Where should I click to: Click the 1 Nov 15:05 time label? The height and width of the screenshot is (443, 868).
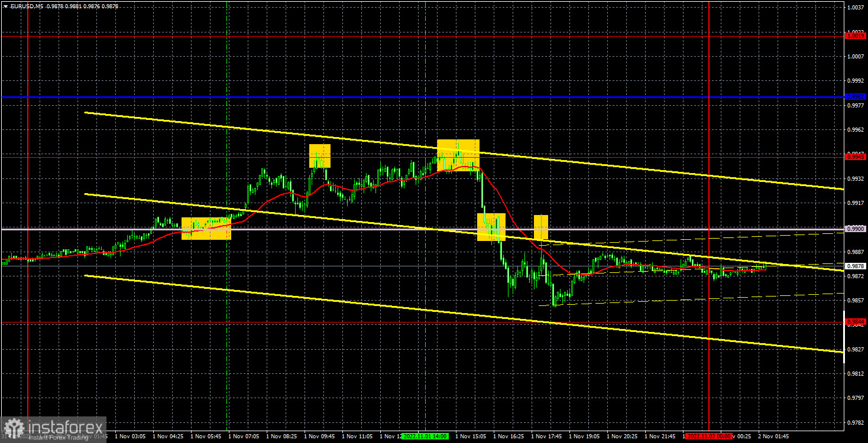pyautogui.click(x=471, y=437)
